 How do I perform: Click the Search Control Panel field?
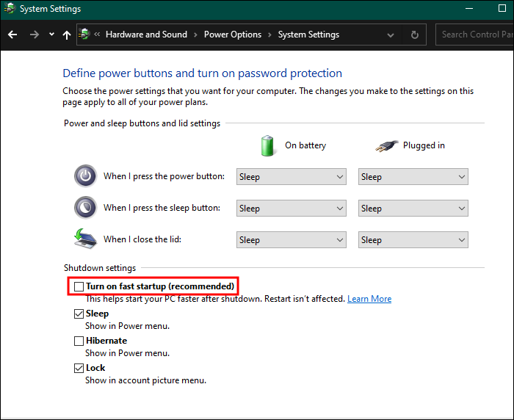pos(475,35)
